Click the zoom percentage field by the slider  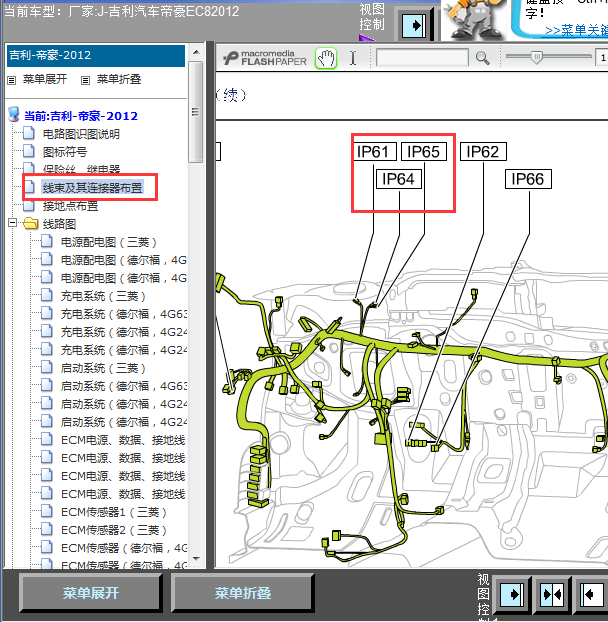(x=602, y=58)
